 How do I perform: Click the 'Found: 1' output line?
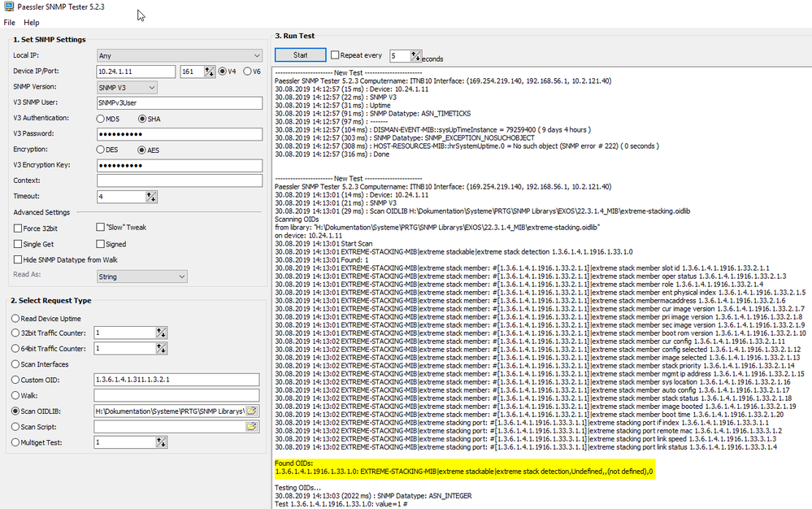322,260
